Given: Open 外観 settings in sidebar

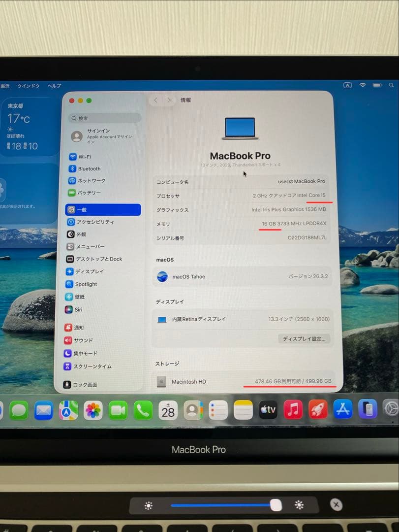Looking at the screenshot, I should coord(76,234).
